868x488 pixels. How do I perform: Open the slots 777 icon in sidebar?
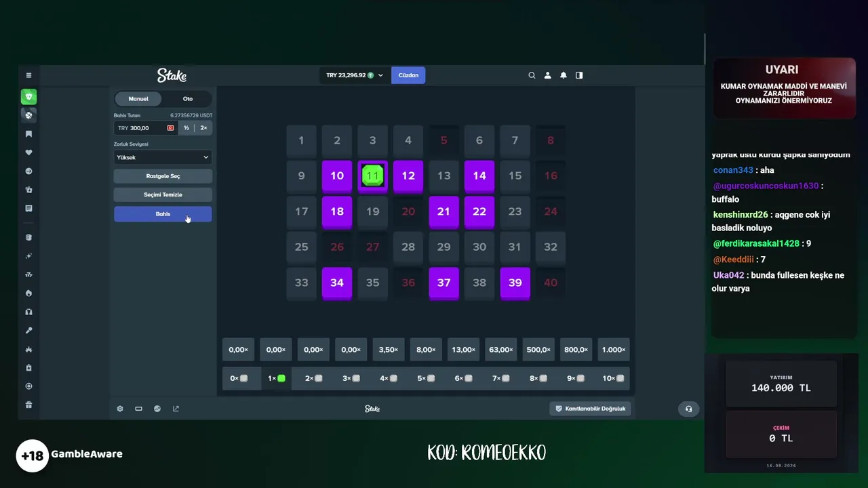28,274
